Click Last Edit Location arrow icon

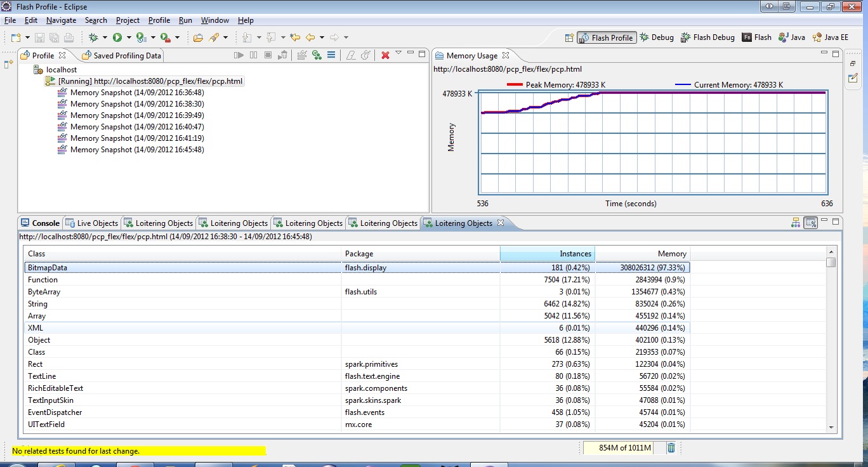[x=295, y=37]
